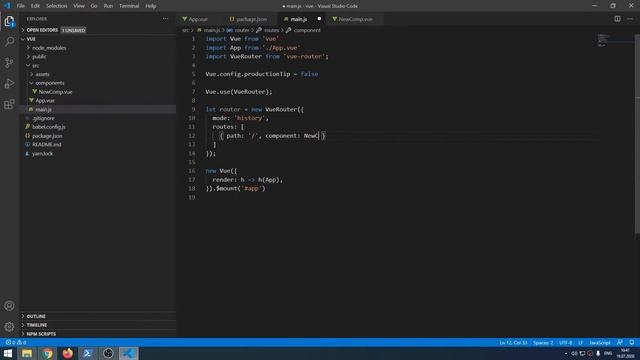
Task: Open the Go menu
Action: pyautogui.click(x=94, y=6)
